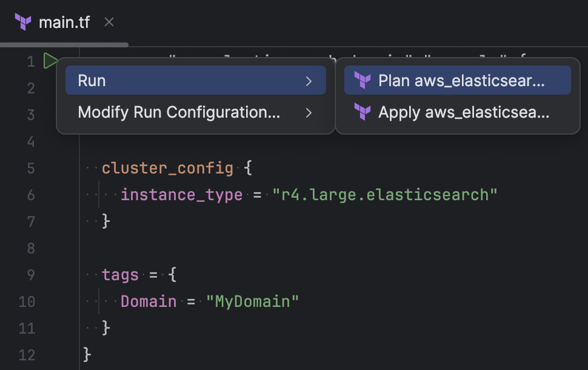The width and height of the screenshot is (588, 370).
Task: Close the main.tf tab with its X button
Action: coord(108,22)
